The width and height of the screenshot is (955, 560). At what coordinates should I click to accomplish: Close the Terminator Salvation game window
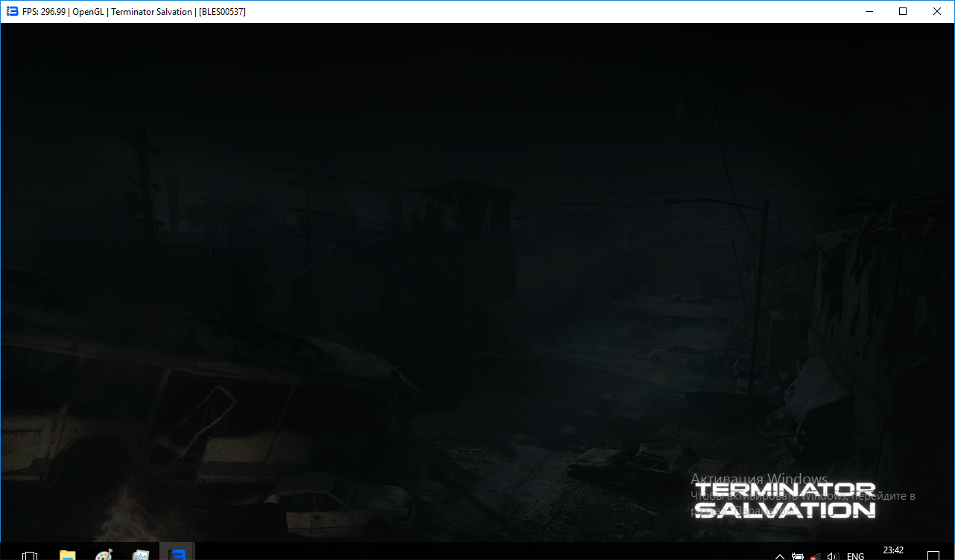coord(937,11)
